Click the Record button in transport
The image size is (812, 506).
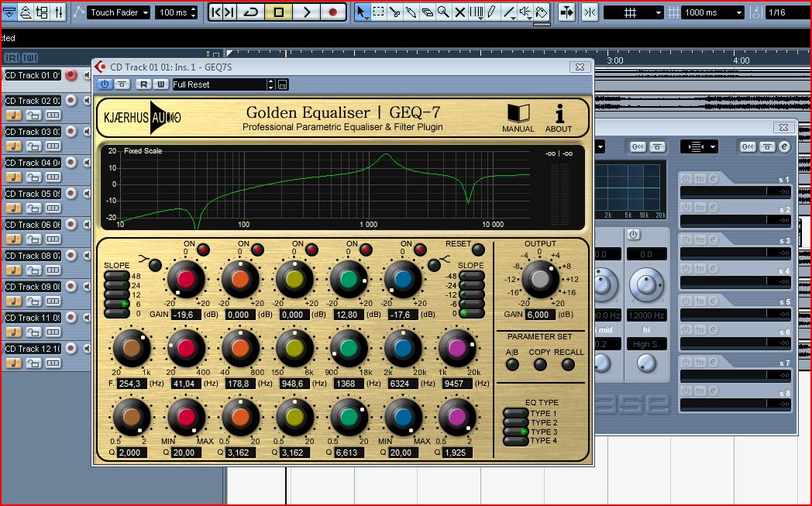333,12
